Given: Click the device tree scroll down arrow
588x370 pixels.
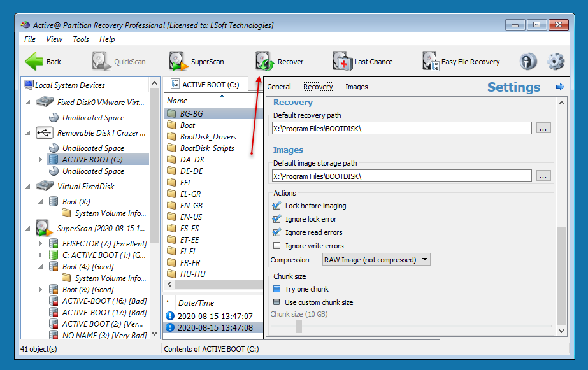Looking at the screenshot, I should (155, 334).
